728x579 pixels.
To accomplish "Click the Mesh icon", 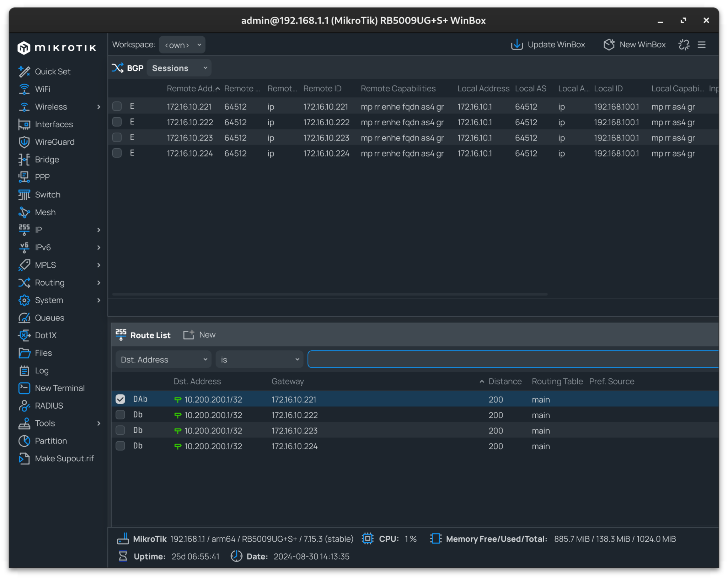I will tap(24, 212).
